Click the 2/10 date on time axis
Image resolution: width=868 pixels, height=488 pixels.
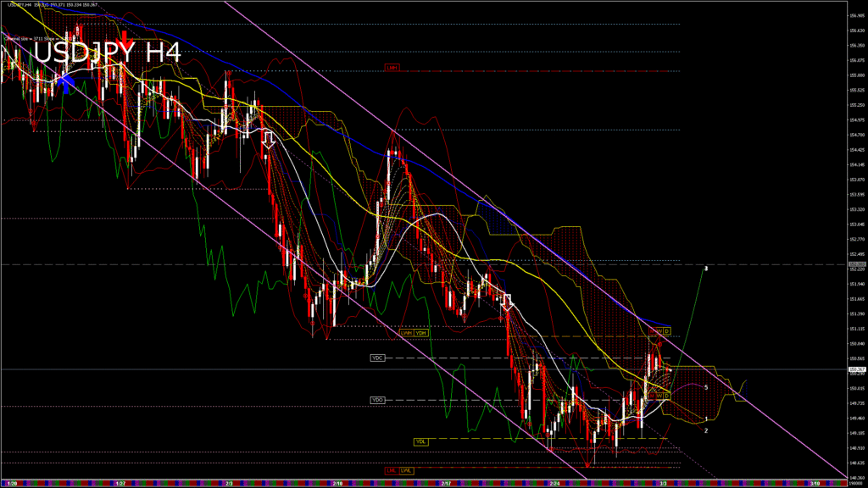tap(337, 484)
